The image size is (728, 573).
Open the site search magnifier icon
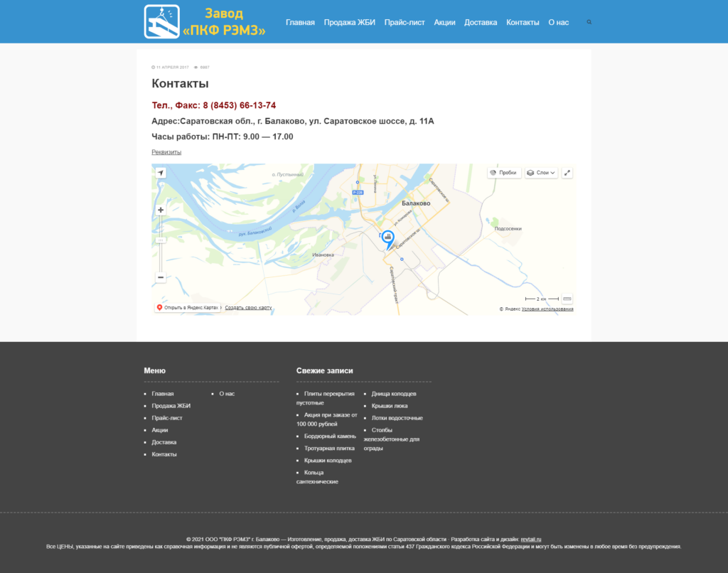pos(589,22)
